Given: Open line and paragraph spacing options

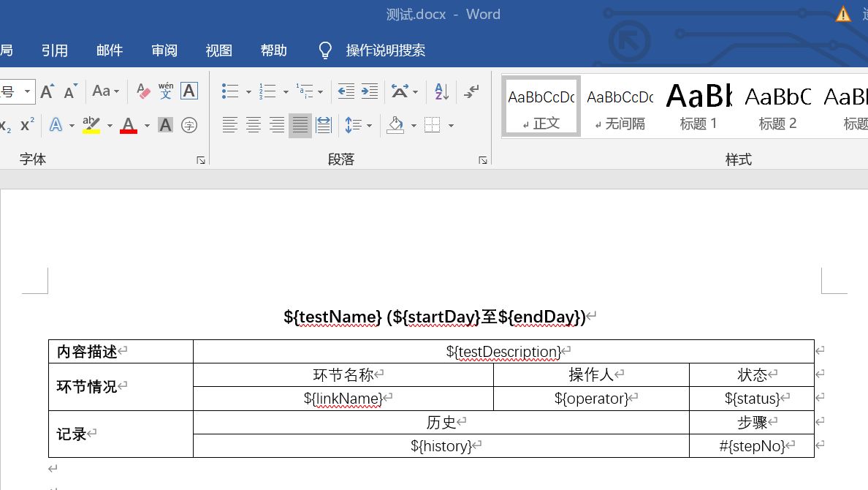Looking at the screenshot, I should tap(353, 125).
